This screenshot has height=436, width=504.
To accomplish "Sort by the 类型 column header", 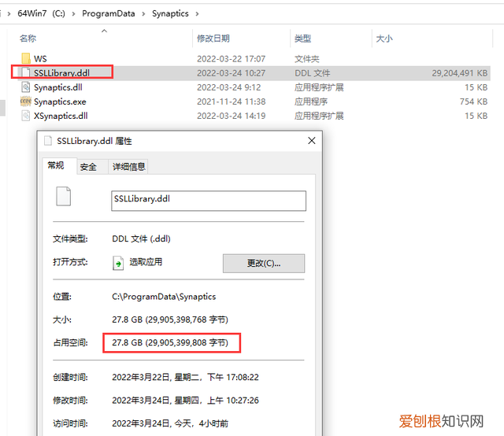I will point(302,39).
